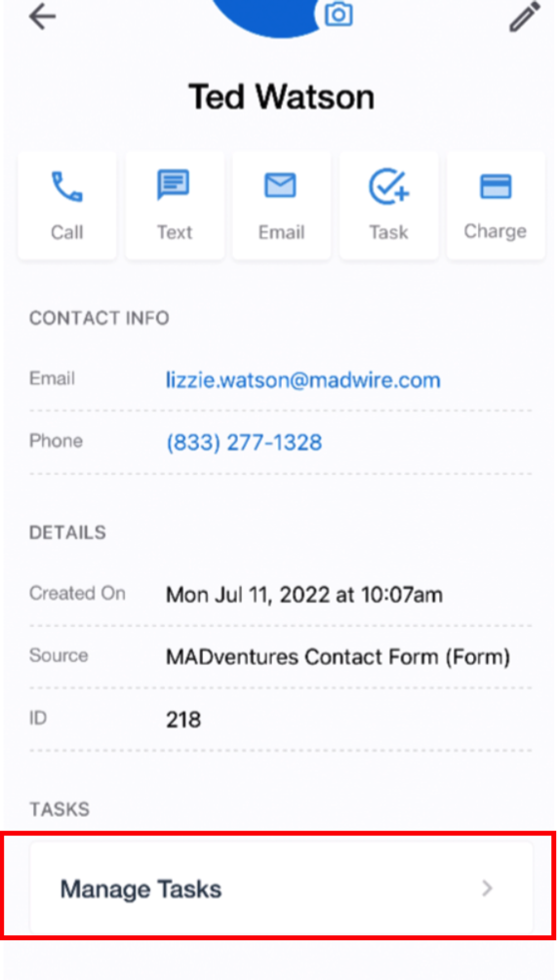Tap the pencil edit icon
The image size is (560, 980).
pos(524,17)
